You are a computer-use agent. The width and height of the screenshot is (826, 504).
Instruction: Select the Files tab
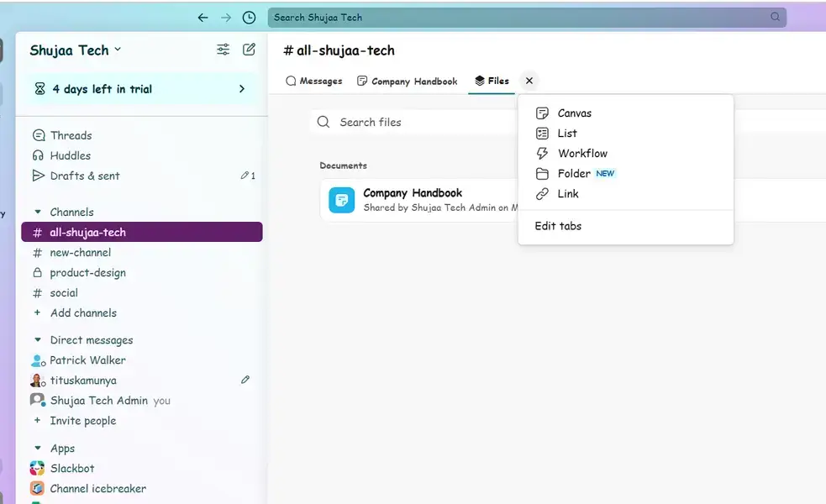click(x=492, y=81)
